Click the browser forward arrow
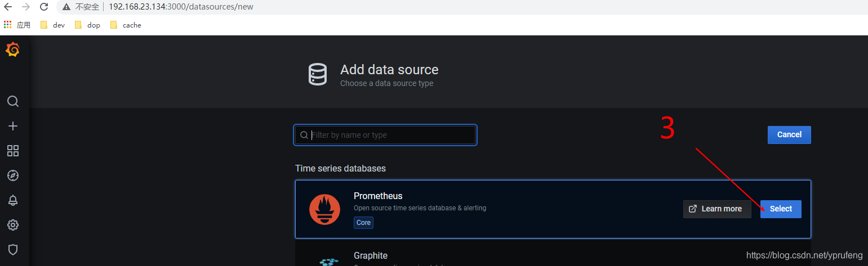This screenshot has width=868, height=266. tap(26, 7)
